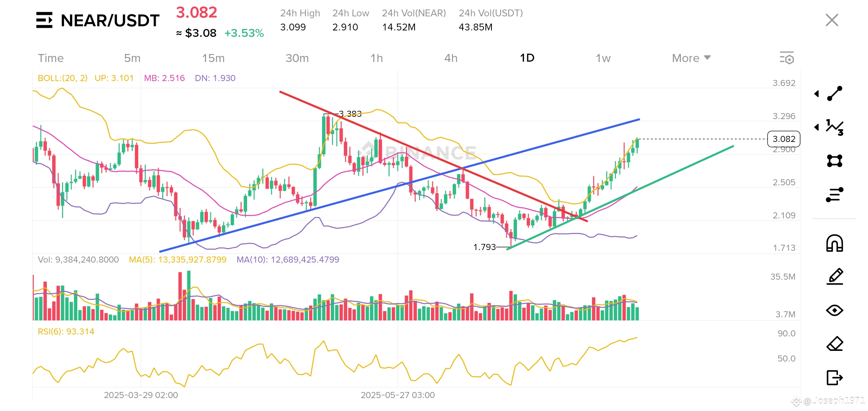
Task: Enable continuous drawing pencil mode
Action: 834,277
